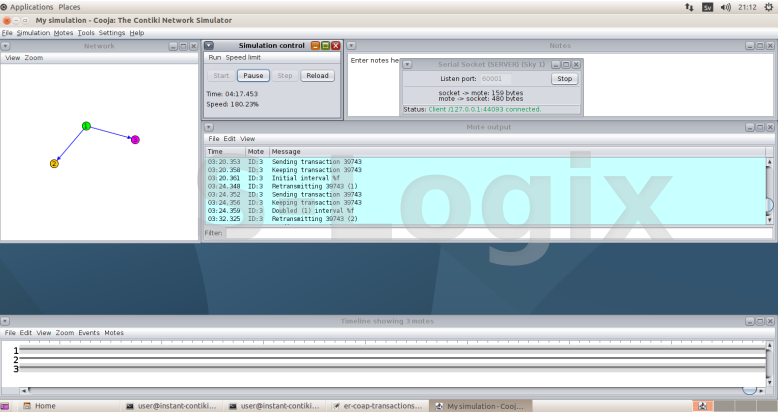This screenshot has width=779, height=413.
Task: Open Network panel View menu
Action: point(12,58)
